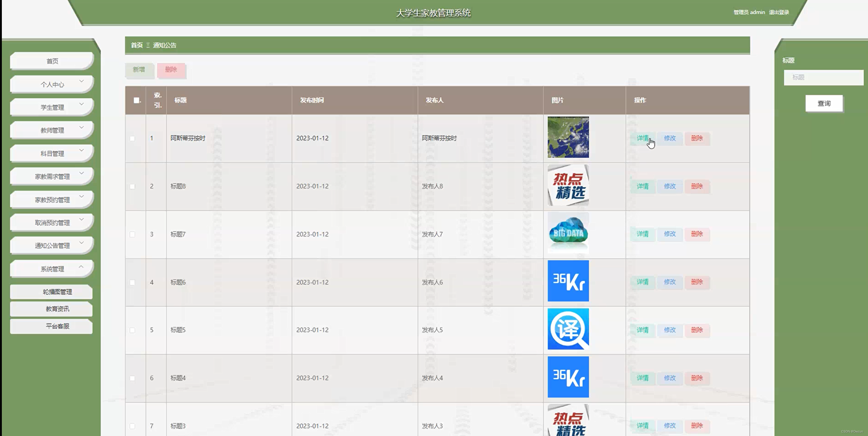This screenshot has width=868, height=436.
Task: Expand the 家教预约管理 menu chevron
Action: click(x=82, y=196)
